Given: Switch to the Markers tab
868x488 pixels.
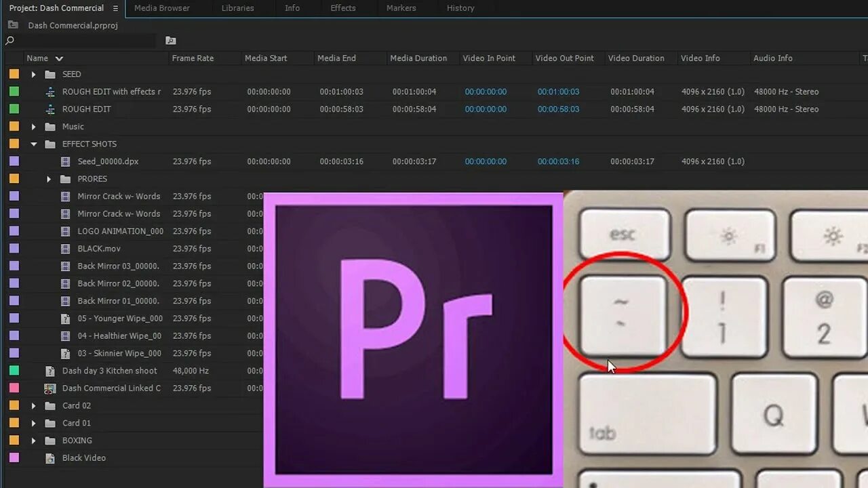Looking at the screenshot, I should (401, 8).
